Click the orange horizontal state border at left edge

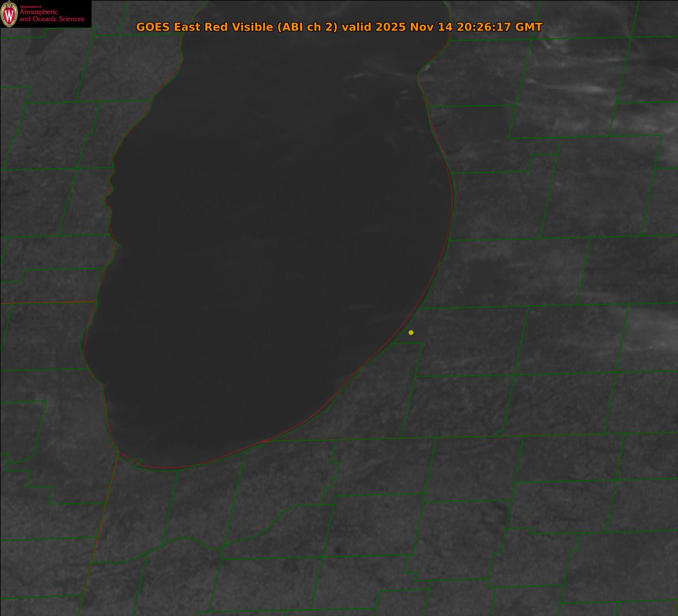tap(45, 302)
